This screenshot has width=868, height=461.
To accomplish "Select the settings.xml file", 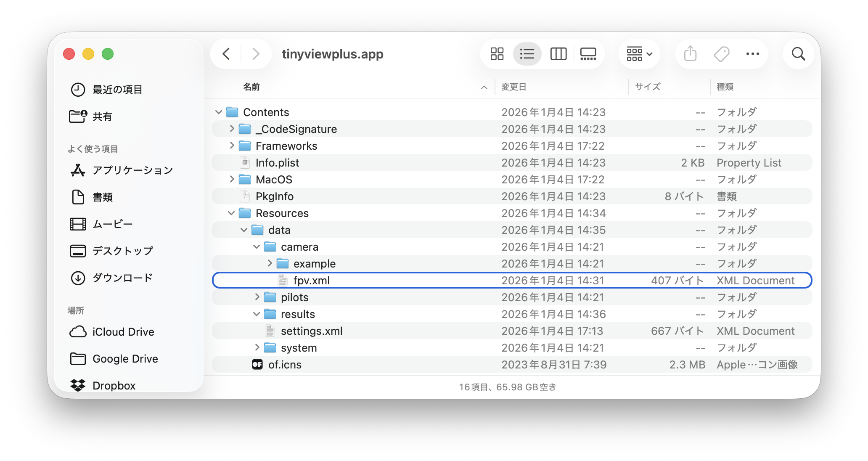I will (311, 331).
